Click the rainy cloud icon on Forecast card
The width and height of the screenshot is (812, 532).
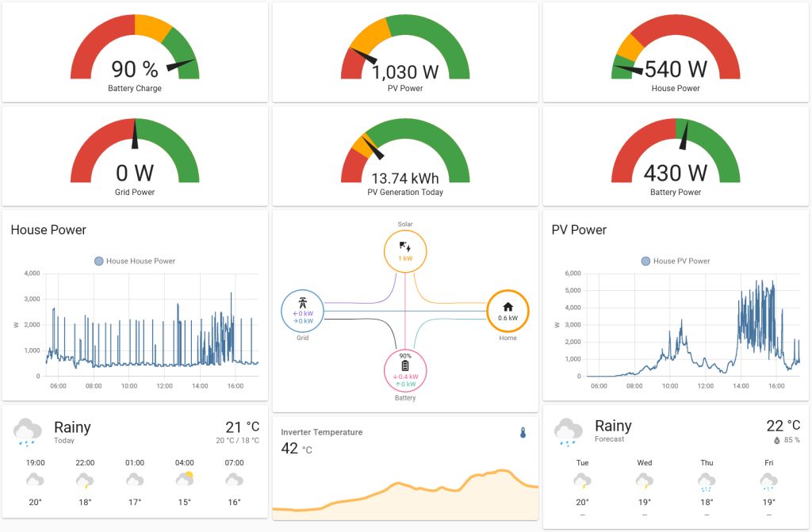tap(568, 432)
